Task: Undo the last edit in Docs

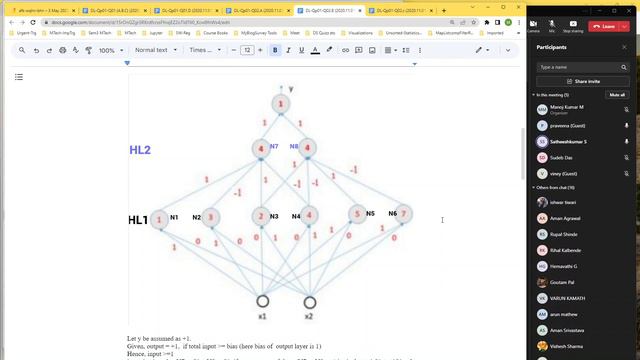Action: click(36, 50)
